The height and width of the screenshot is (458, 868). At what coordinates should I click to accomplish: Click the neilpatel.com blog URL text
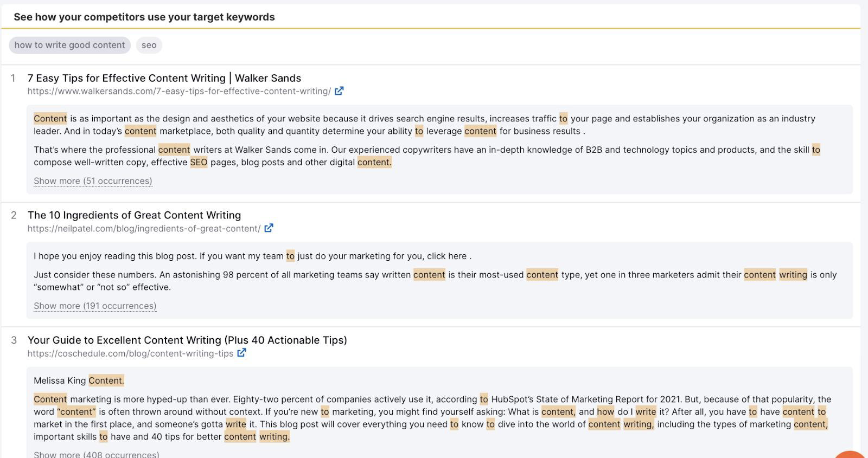point(144,228)
